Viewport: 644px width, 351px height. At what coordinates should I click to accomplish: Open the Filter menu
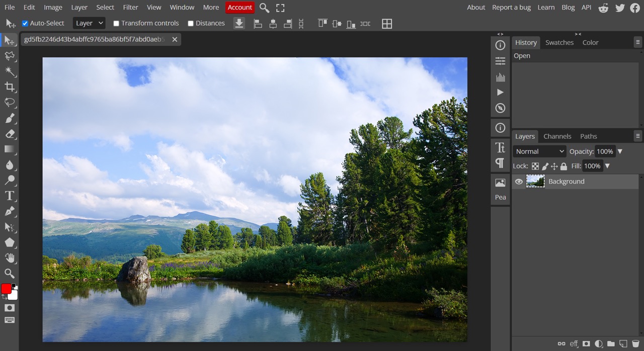[x=130, y=7]
